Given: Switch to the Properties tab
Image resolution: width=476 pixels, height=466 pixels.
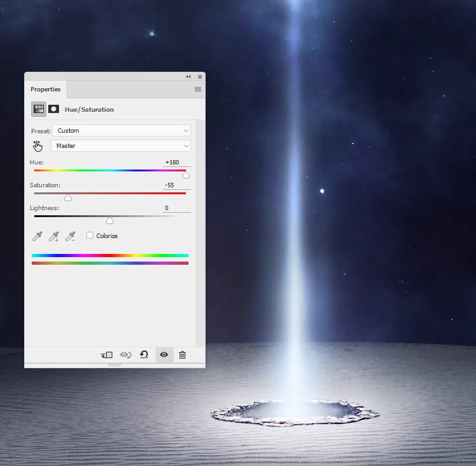Looking at the screenshot, I should tap(46, 90).
